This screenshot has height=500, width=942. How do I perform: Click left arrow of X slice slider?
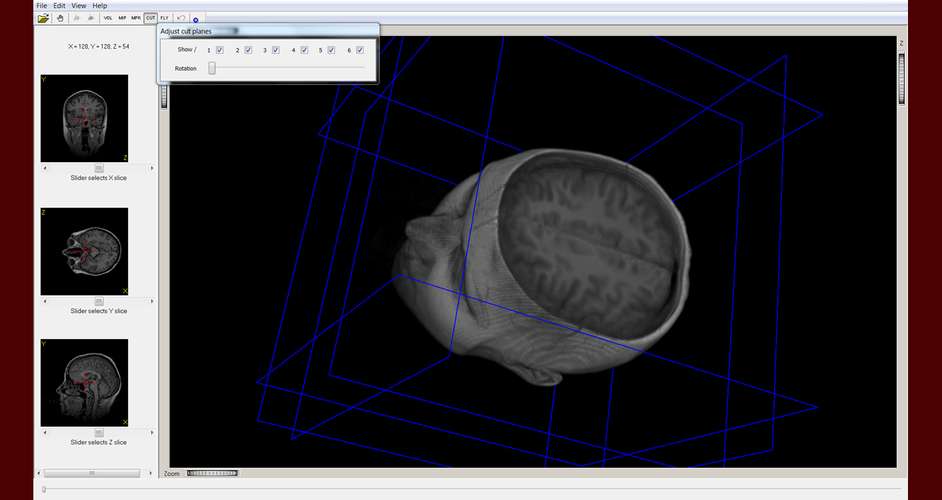click(x=45, y=168)
